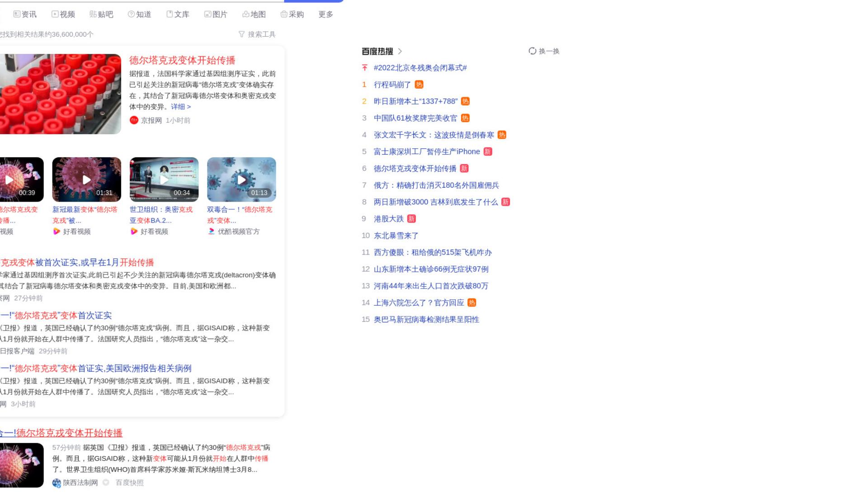Open hot search 张文宏千字长文：这波疫情是倒春寒
This screenshot has width=868, height=496.
[434, 135]
